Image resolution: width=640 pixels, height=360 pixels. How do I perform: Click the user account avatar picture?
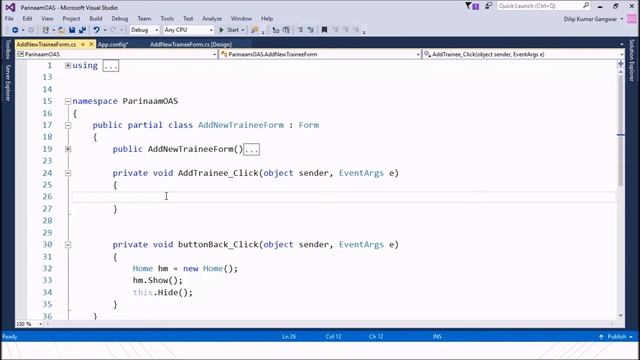pos(632,19)
